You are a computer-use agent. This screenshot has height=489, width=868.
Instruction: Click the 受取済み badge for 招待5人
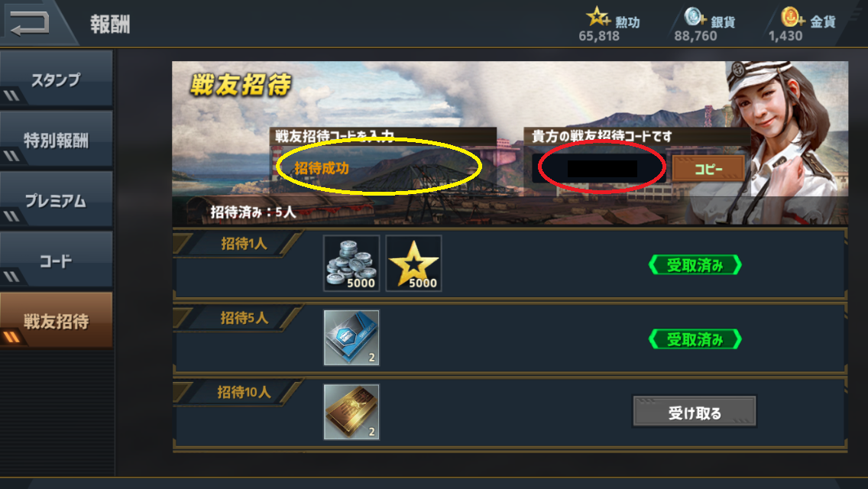click(x=695, y=339)
